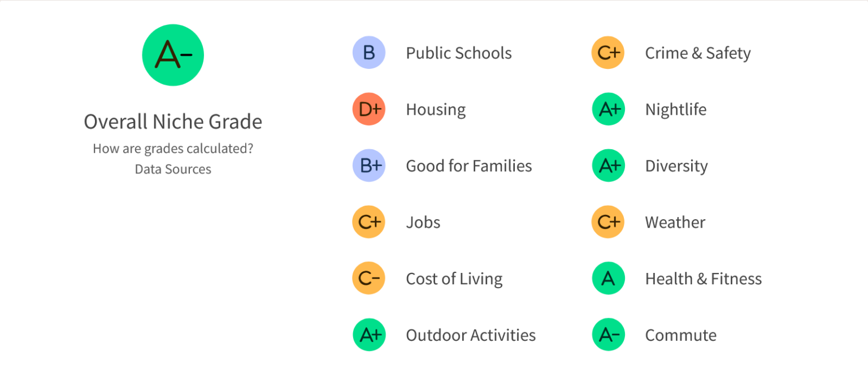Select the A+ icon for Diversity
Screen dimensions: 868x382
point(609,166)
